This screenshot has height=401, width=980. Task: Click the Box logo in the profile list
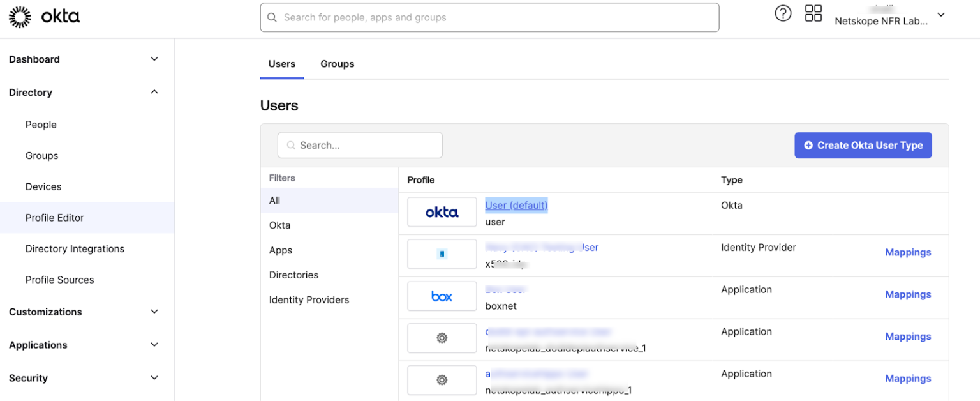(x=442, y=296)
